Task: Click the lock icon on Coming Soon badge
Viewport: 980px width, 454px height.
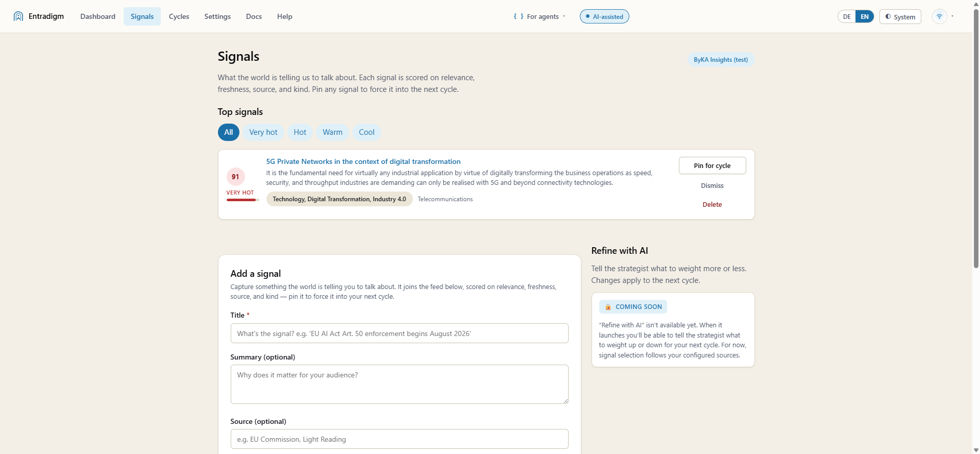Action: [608, 307]
